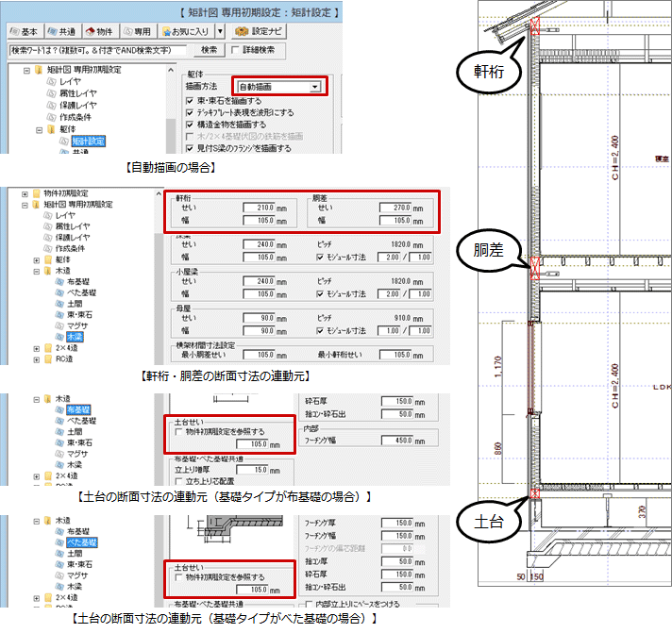Screen dimensions: 672x633
Task: Click scroll-up arrow of the 矩計設定 tree
Action: (x=171, y=70)
